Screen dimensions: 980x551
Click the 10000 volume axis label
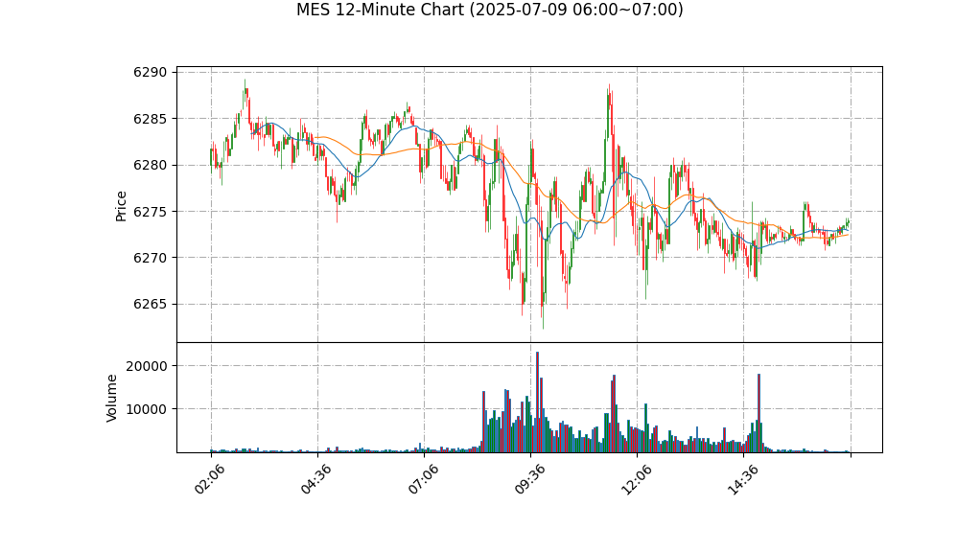click(x=147, y=409)
